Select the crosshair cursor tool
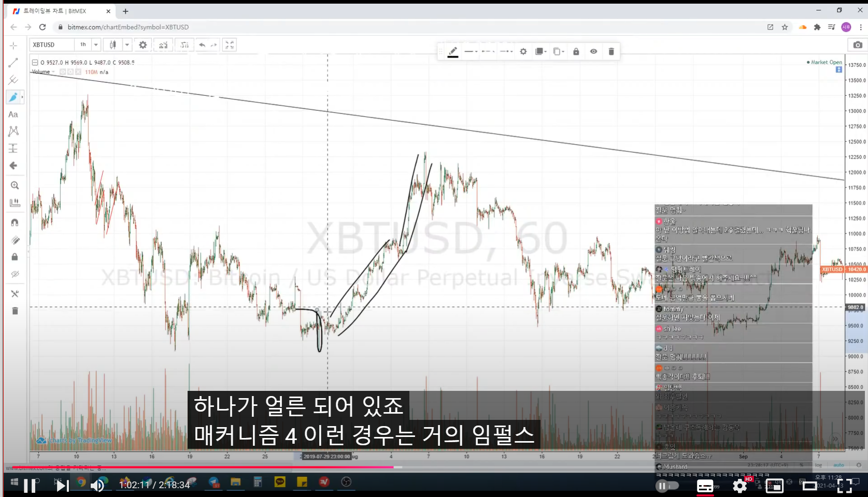868x497 pixels. coord(13,46)
